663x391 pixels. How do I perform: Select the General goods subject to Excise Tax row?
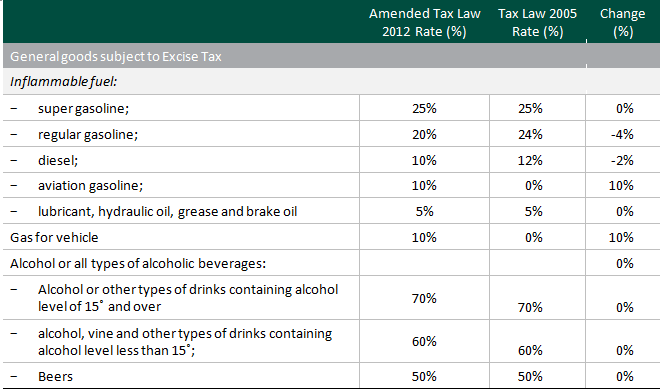[x=331, y=56]
